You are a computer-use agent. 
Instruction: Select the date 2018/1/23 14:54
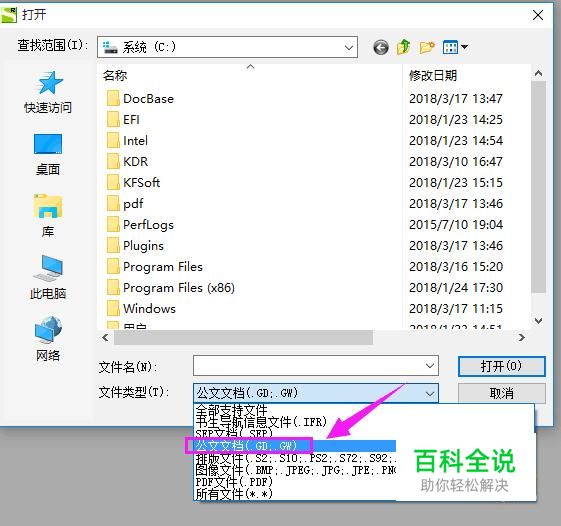click(456, 141)
